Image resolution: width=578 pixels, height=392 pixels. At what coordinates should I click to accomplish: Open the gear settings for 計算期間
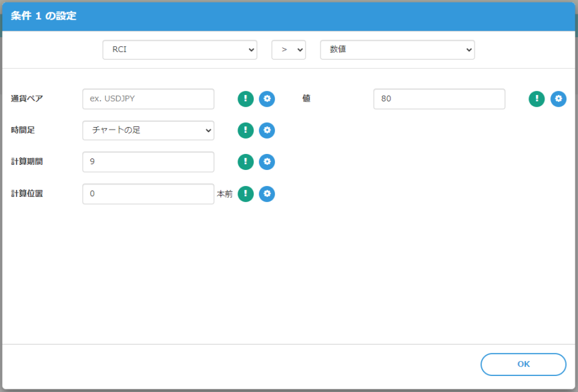point(267,162)
